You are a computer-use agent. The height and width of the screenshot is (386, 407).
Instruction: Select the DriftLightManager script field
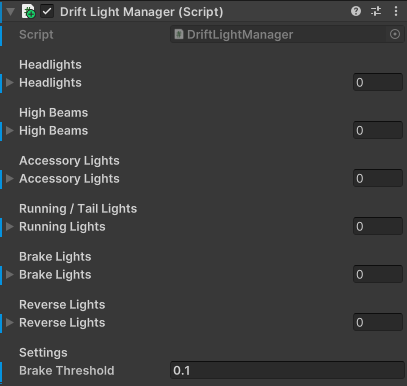[x=287, y=34]
